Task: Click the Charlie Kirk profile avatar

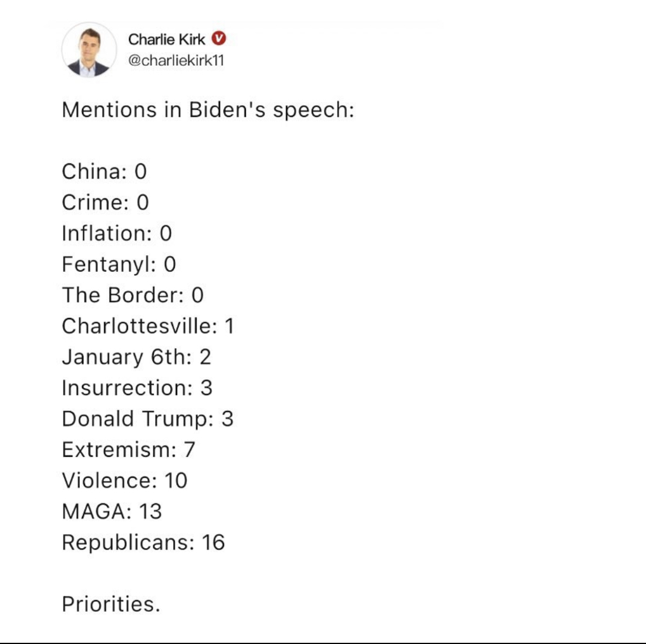Action: (89, 50)
